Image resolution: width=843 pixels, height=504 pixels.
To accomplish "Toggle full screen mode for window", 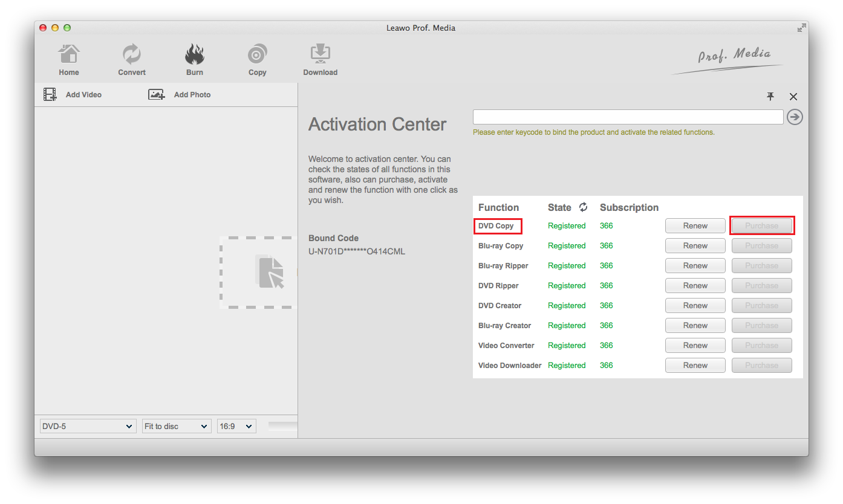I will click(801, 28).
